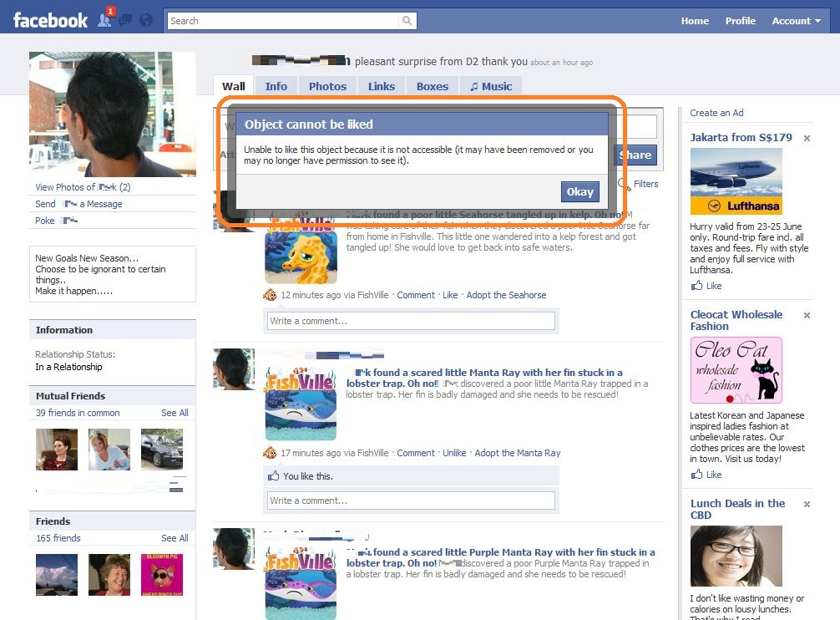
Task: Go to Home in top navigation
Action: 695,21
